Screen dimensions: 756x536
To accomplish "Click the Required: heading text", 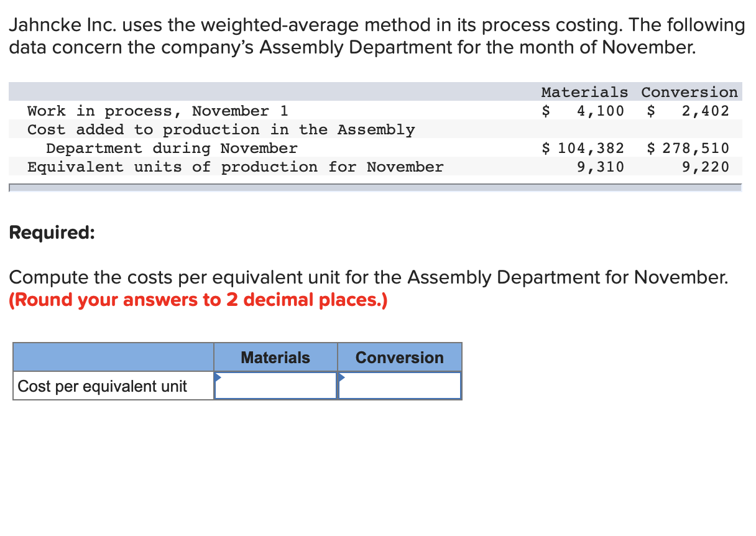I will [51, 232].
